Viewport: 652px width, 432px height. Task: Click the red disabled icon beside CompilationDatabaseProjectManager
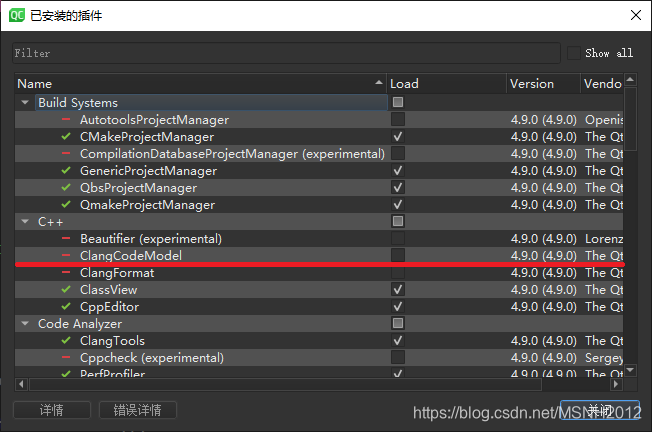(66, 153)
